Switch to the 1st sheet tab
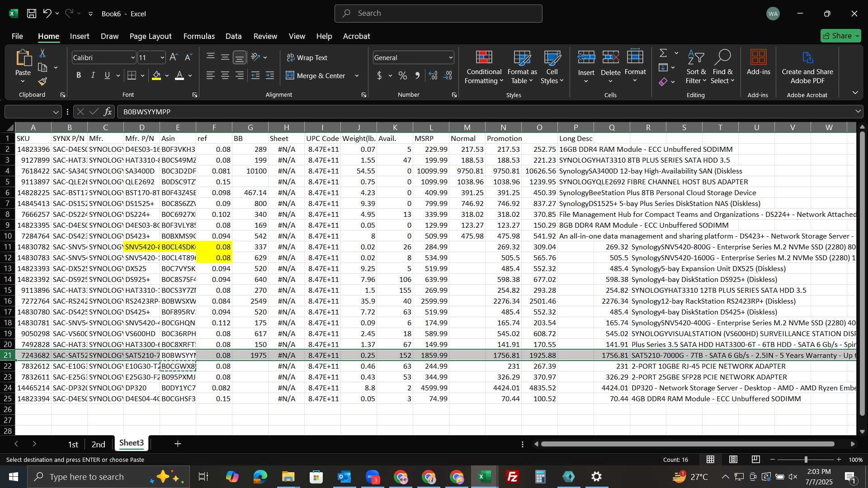This screenshot has height=488, width=868. [73, 444]
